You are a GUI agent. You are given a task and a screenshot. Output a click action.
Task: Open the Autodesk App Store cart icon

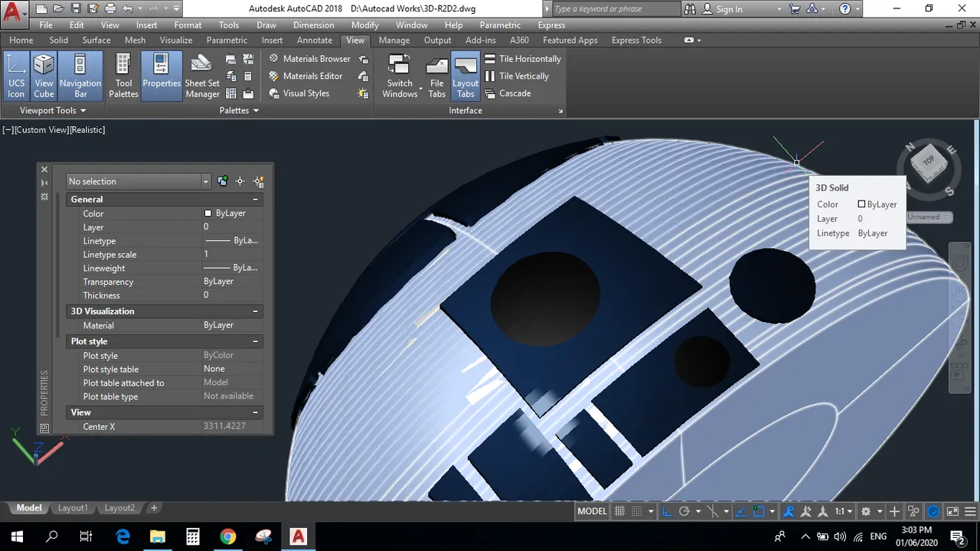[794, 9]
